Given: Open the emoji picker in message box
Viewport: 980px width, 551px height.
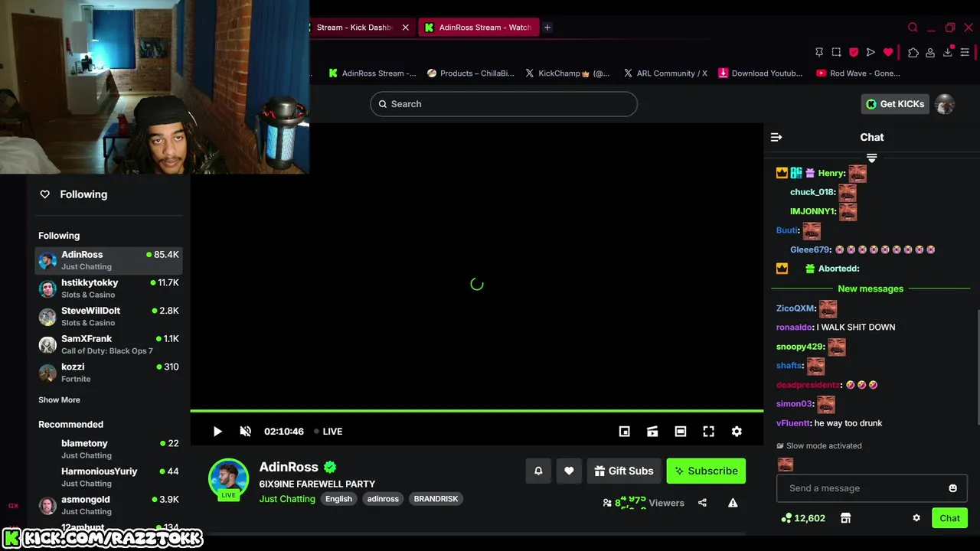Looking at the screenshot, I should [x=952, y=488].
